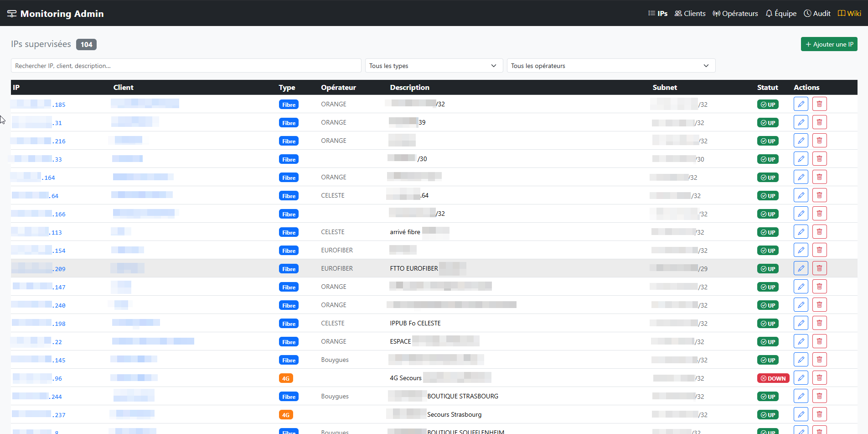The width and height of the screenshot is (868, 434).
Task: Open the IP link ending .185
Action: (x=39, y=105)
